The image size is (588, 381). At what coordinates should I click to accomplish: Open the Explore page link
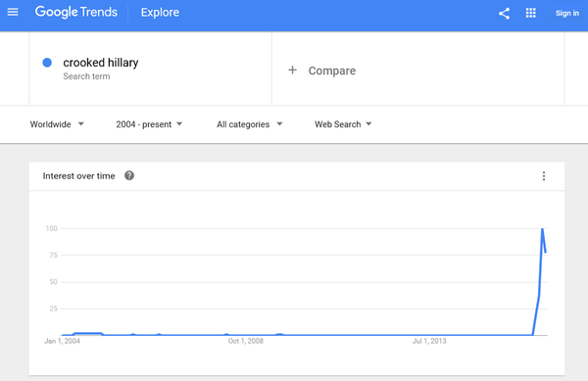point(160,13)
